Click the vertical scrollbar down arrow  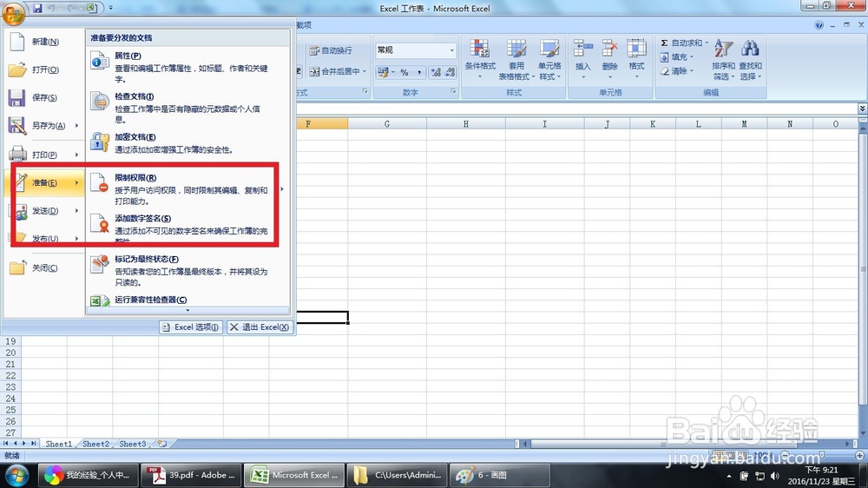pos(863,432)
